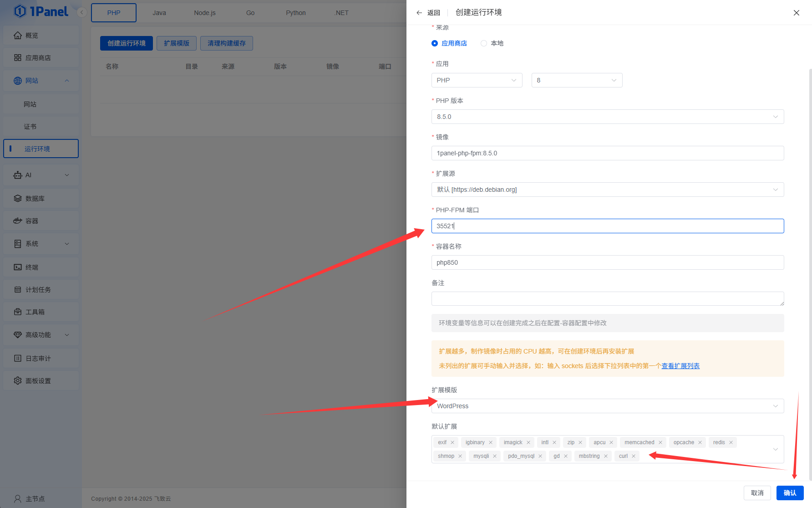Click the 确认 confirm button

790,493
